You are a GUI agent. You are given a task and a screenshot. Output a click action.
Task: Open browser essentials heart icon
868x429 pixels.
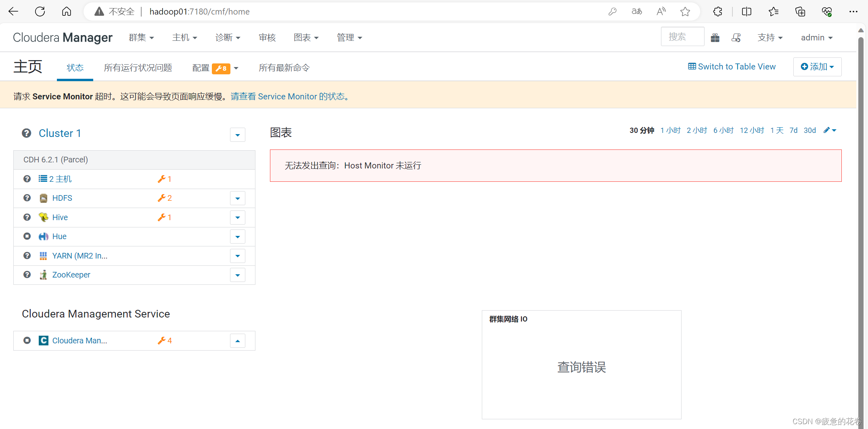(x=827, y=12)
